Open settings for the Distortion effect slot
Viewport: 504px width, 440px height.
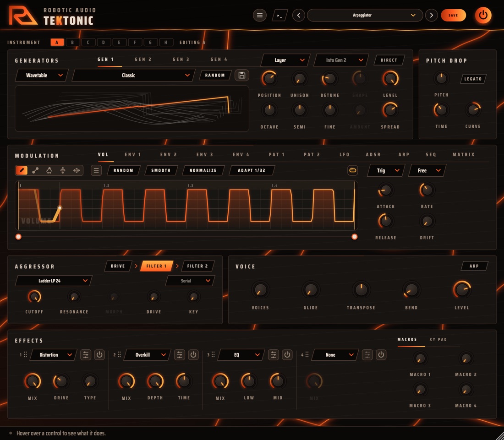point(86,354)
